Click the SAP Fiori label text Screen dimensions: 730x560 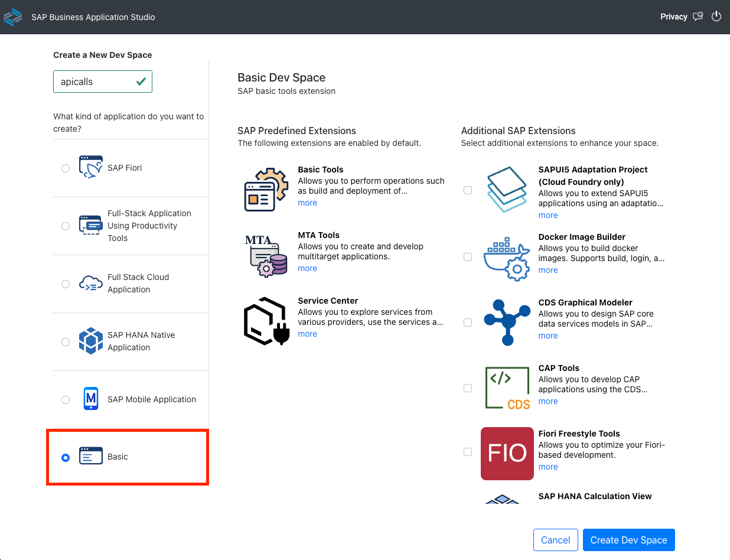125,168
